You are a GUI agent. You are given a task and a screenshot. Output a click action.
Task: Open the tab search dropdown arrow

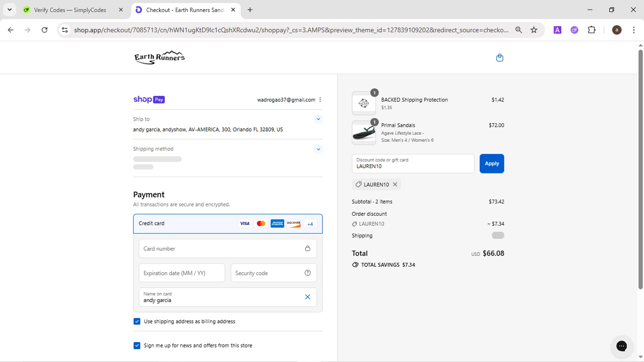(9, 9)
